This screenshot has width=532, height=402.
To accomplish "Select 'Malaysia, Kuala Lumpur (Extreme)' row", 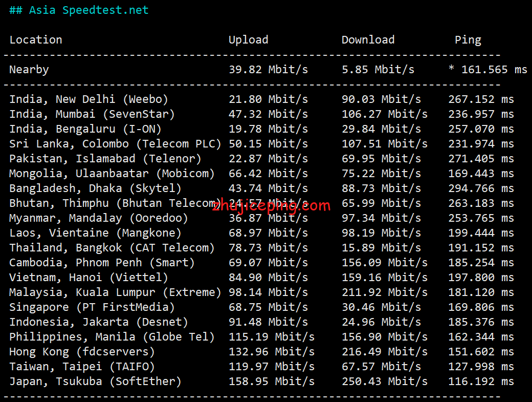I will (261, 292).
